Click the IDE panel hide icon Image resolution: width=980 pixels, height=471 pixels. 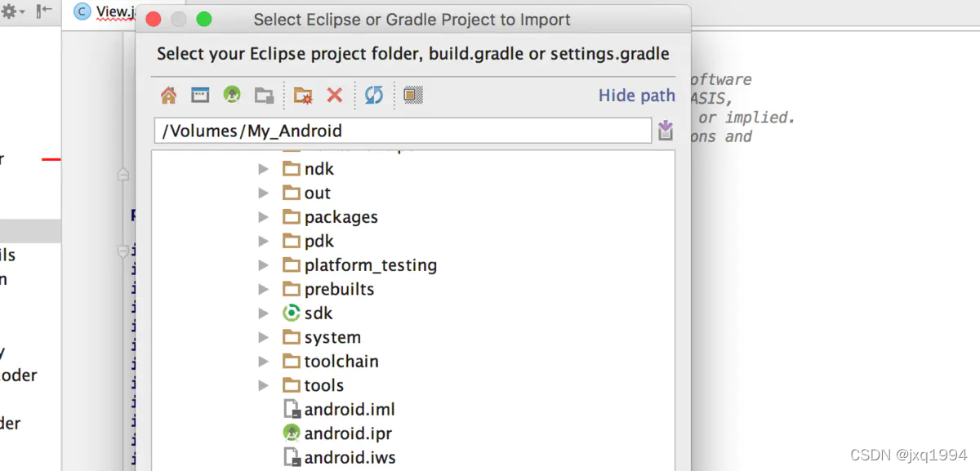click(x=45, y=11)
